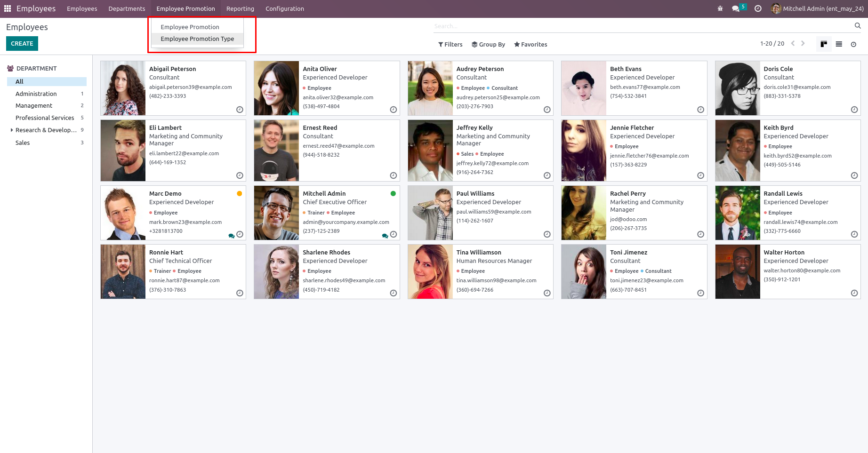
Task: Go to the next page arrow
Action: click(x=803, y=43)
